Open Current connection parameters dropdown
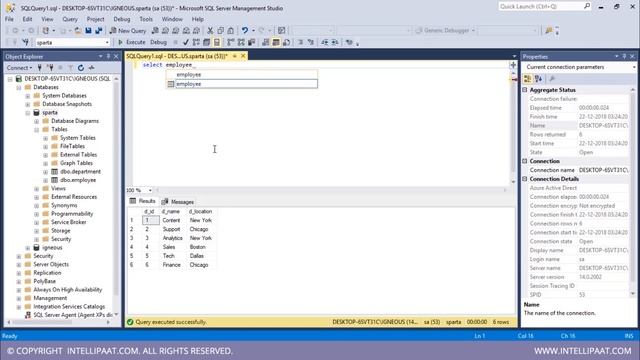The image size is (640, 360). coord(634,67)
